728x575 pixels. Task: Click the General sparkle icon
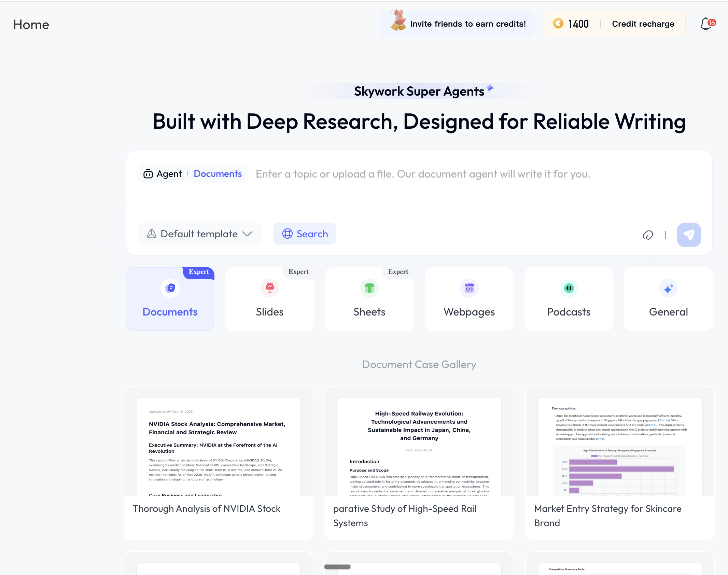(x=669, y=288)
